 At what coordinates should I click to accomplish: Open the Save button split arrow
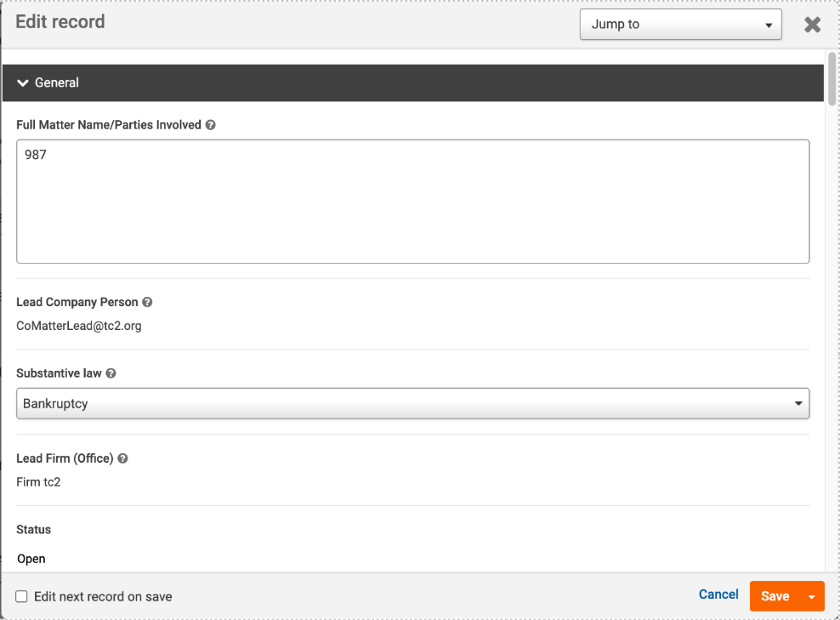coord(812,596)
